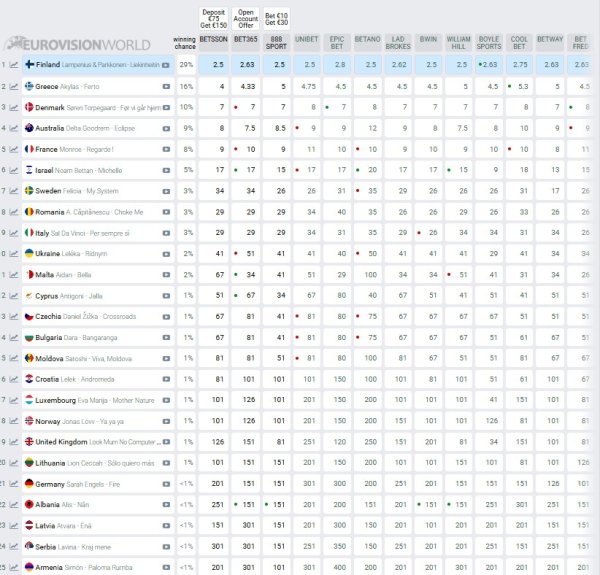Select the Bet365 bookmaker column header
The height and width of the screenshot is (575, 600).
(x=246, y=43)
